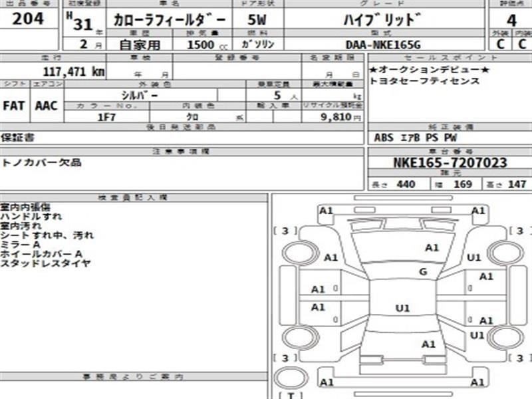Select the model code DAA-NKE165G

pos(383,45)
